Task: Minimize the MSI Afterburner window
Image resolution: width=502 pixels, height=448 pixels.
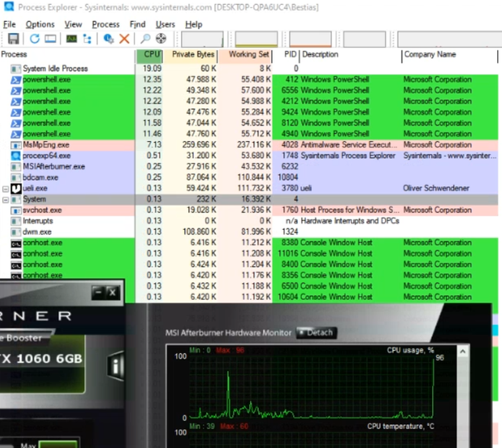Action: point(99,293)
